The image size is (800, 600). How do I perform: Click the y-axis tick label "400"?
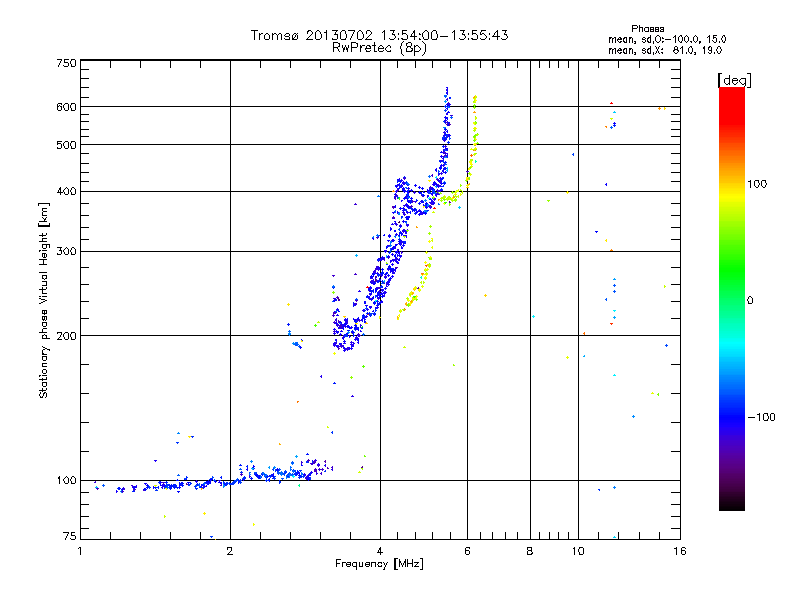[67, 192]
